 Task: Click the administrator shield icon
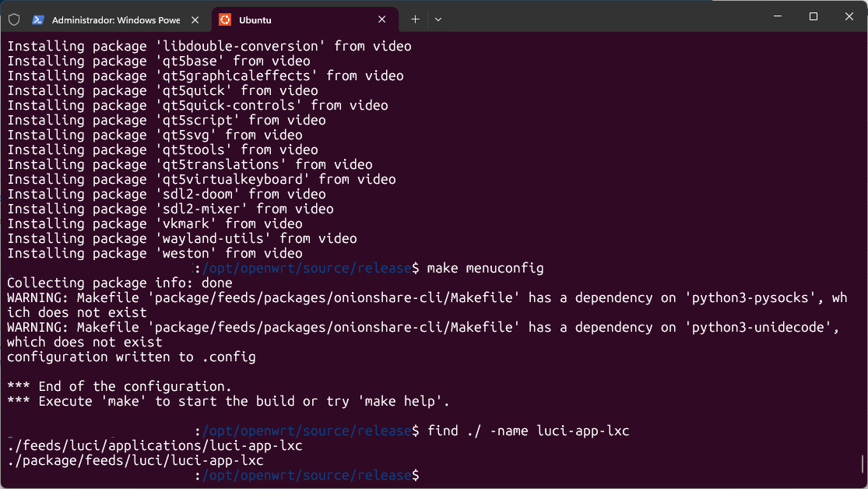(x=14, y=19)
